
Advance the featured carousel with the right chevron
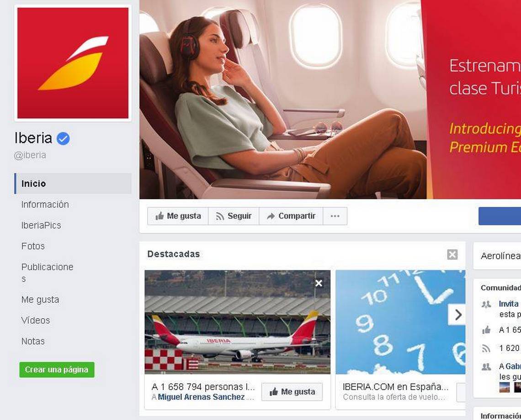[x=457, y=315]
